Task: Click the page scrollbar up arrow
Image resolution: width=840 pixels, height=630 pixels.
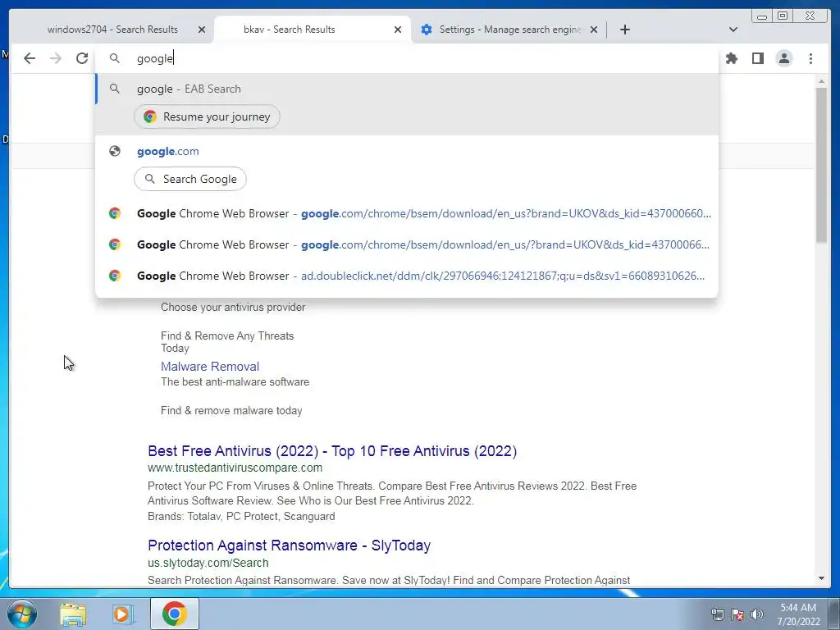Action: tap(821, 81)
